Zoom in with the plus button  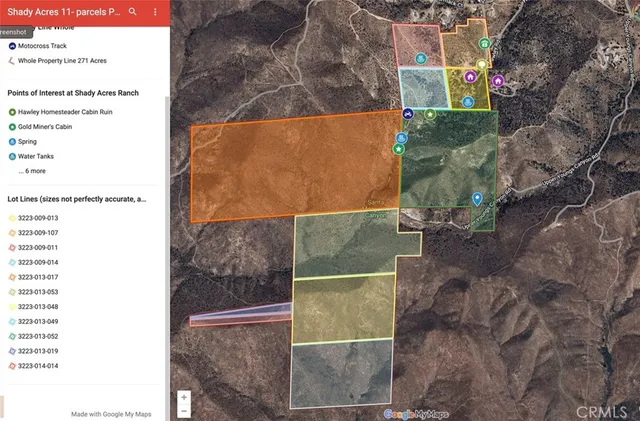pyautogui.click(x=184, y=397)
